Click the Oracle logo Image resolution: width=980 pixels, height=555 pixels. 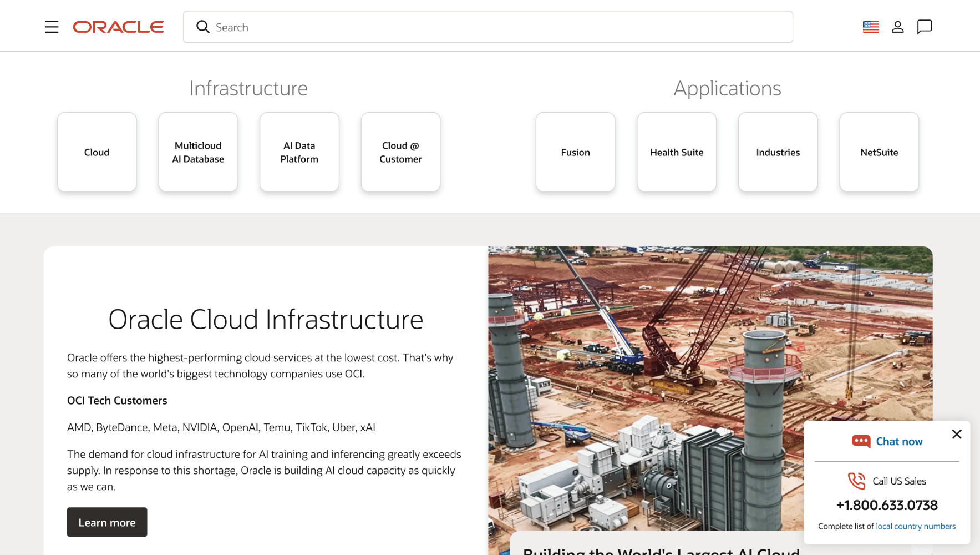click(x=118, y=27)
